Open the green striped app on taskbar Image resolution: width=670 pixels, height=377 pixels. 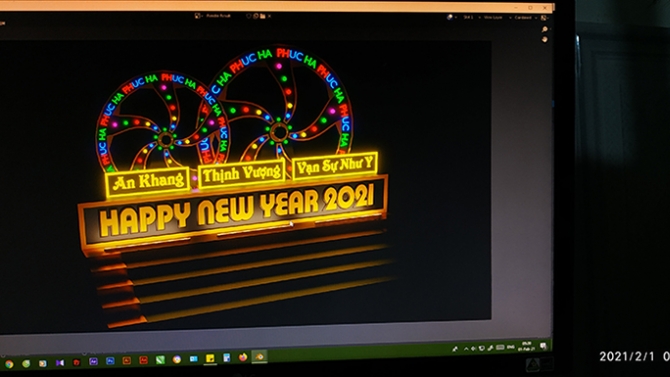[160, 360]
